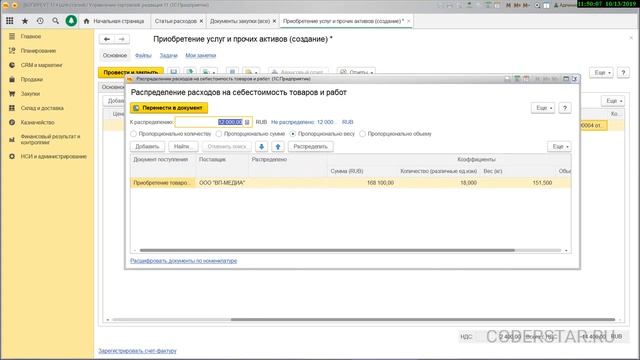This screenshot has height=360, width=640.
Task: Move row up with blue up arrow
Action: (x=278, y=147)
